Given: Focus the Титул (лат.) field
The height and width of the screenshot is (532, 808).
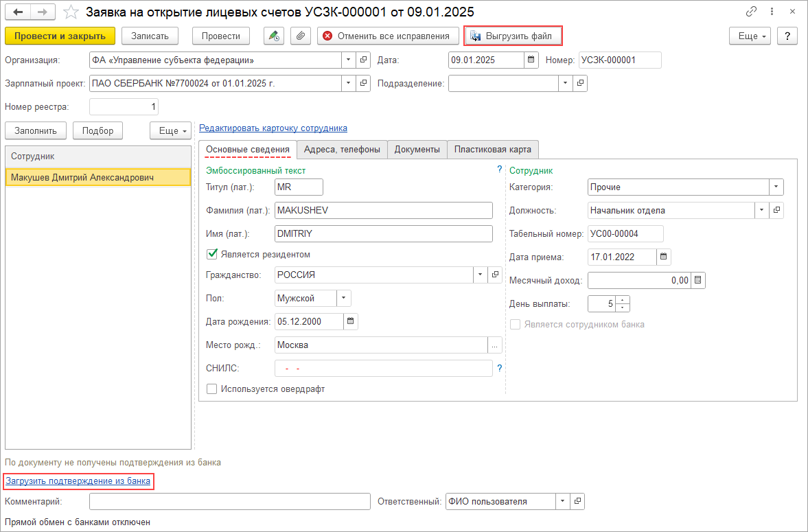Looking at the screenshot, I should point(299,187).
